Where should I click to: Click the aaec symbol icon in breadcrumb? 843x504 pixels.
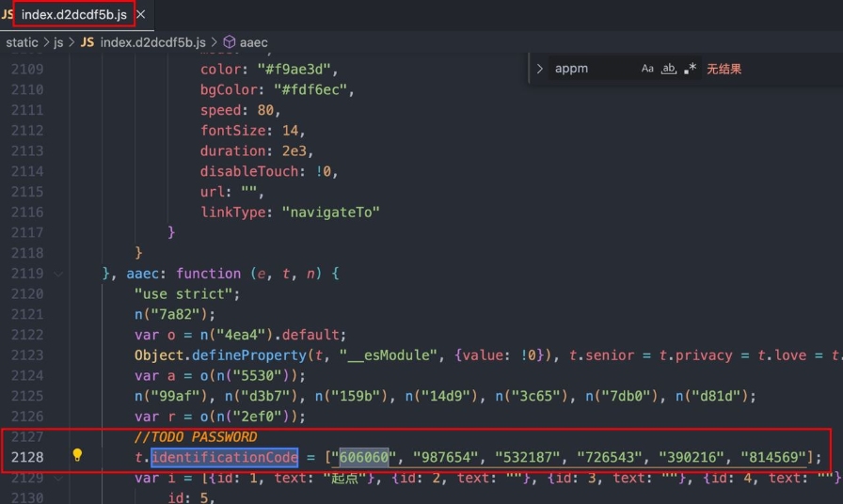coord(229,42)
